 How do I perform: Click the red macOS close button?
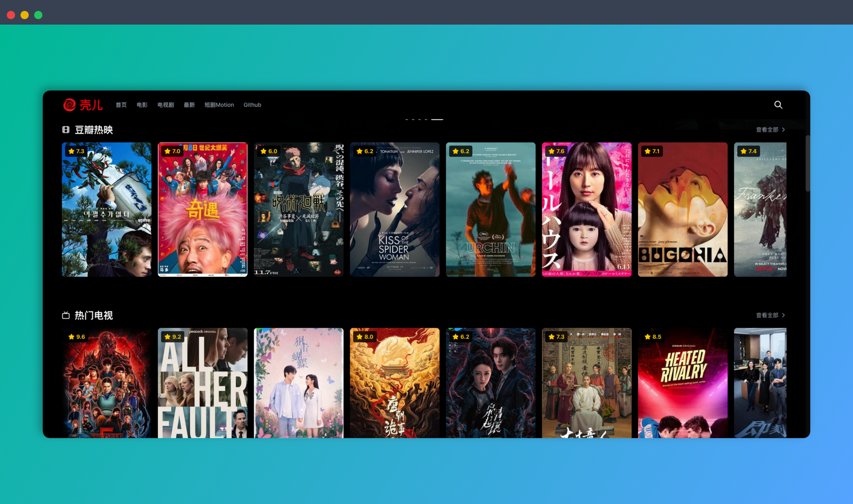point(11,15)
